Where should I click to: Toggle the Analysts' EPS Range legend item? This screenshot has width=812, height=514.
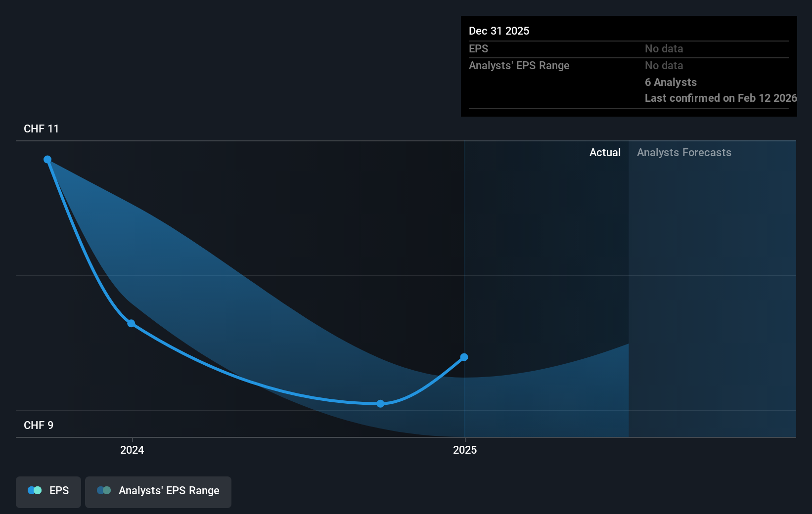point(158,491)
